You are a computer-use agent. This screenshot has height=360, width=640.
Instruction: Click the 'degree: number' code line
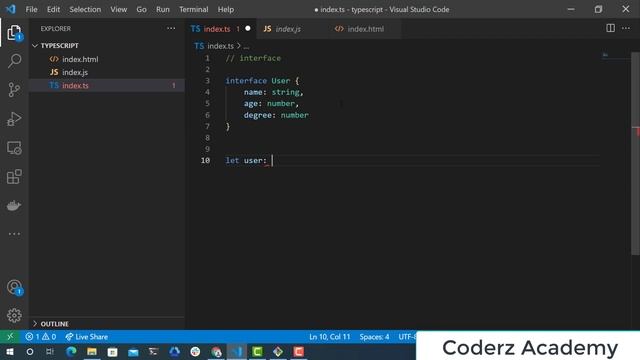pyautogui.click(x=276, y=115)
